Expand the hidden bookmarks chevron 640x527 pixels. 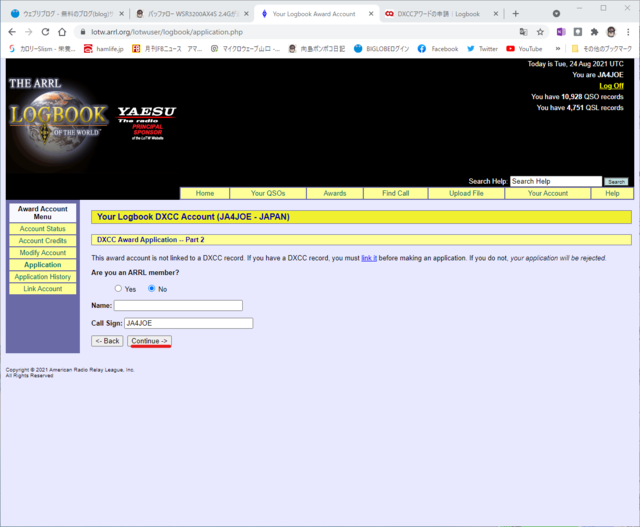[x=558, y=49]
